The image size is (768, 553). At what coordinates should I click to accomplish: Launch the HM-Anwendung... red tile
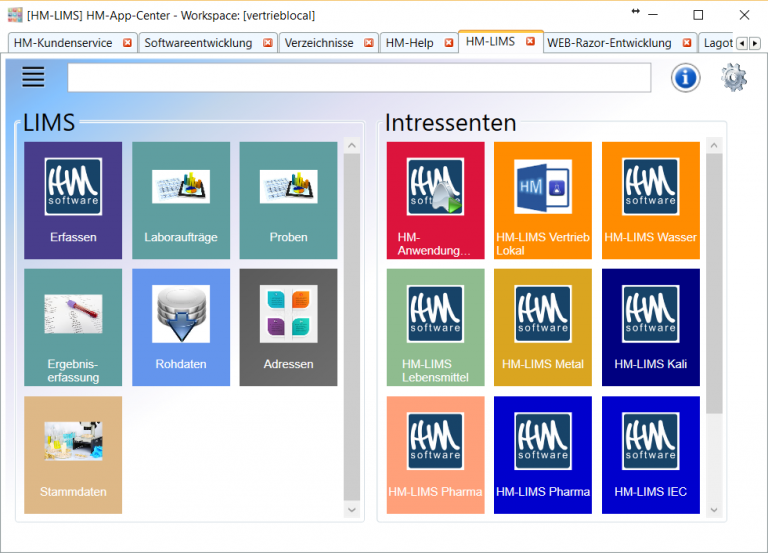coord(435,200)
